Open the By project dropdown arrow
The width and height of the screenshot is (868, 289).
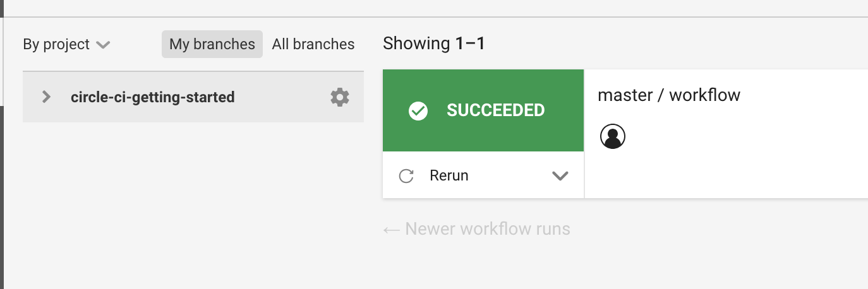(x=103, y=45)
